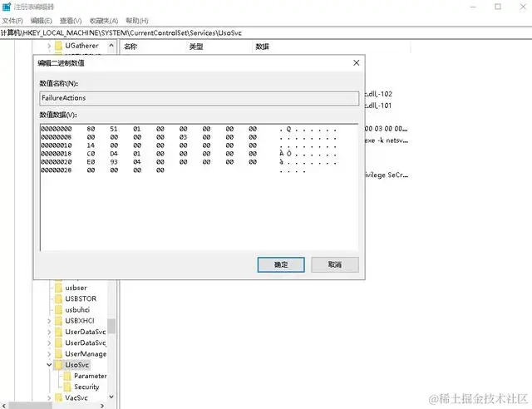Select the USBSTOR key
Viewport: 532px width, 409px height.
point(81,298)
